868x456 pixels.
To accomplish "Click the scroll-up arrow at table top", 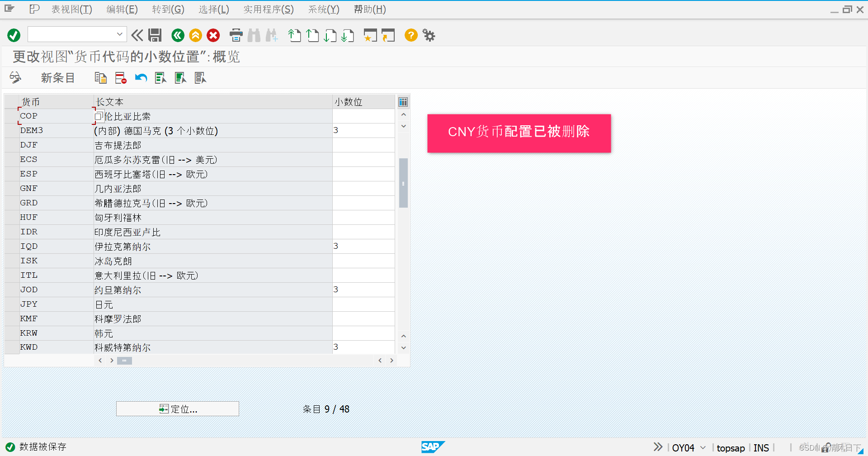I will coord(403,114).
